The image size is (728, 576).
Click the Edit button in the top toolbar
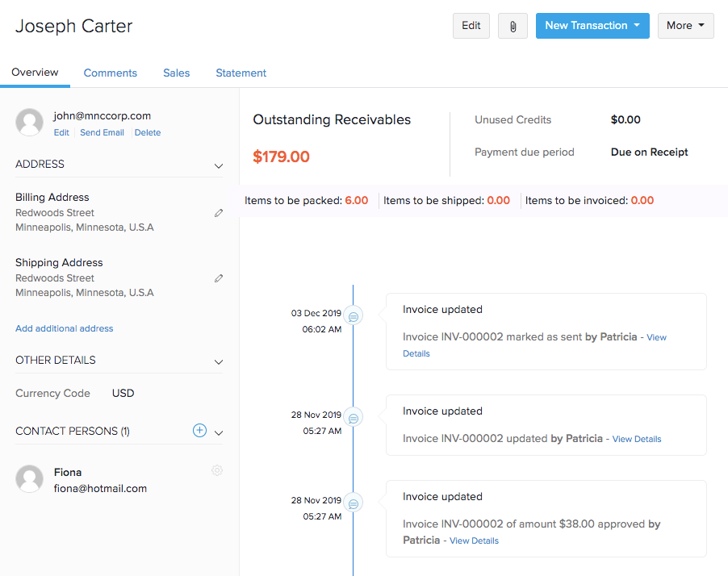tap(471, 25)
